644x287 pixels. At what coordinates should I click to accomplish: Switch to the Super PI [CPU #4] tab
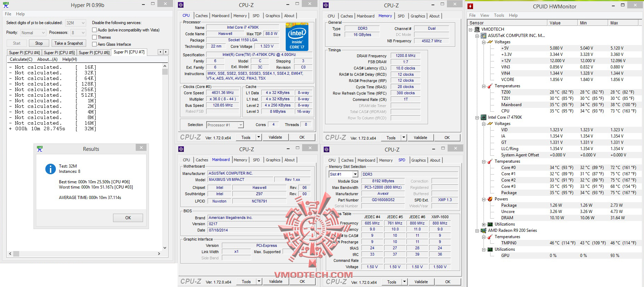click(x=24, y=53)
